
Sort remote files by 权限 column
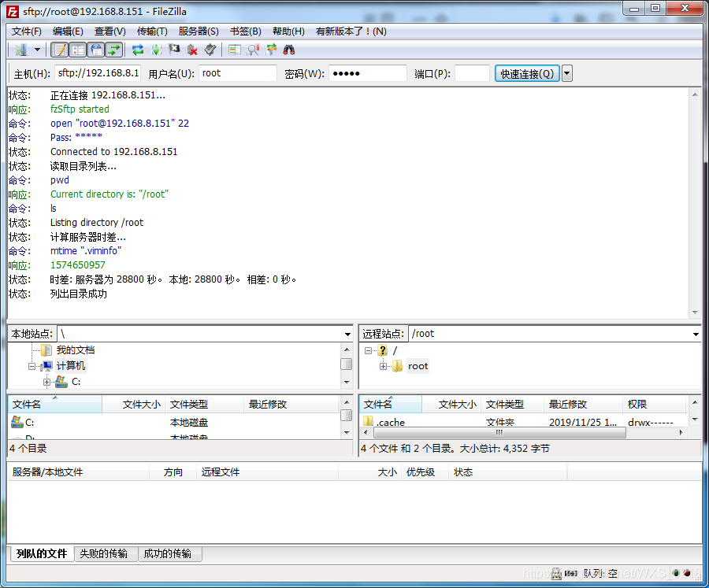(x=655, y=405)
